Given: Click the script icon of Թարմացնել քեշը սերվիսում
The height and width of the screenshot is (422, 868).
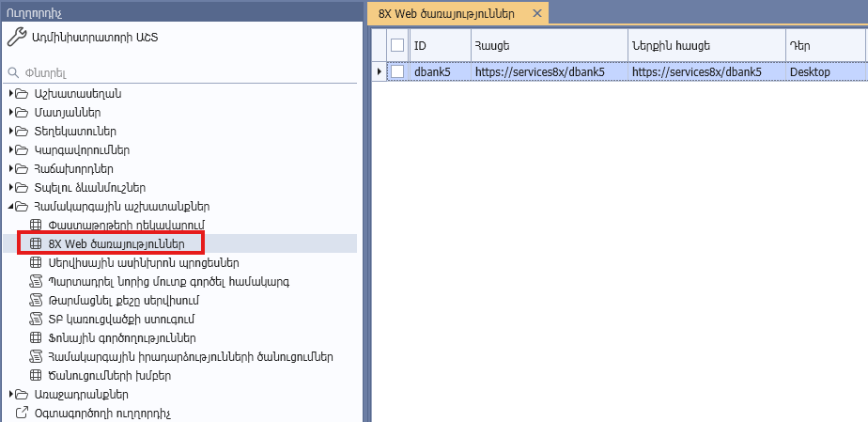Looking at the screenshot, I should click(x=37, y=301).
